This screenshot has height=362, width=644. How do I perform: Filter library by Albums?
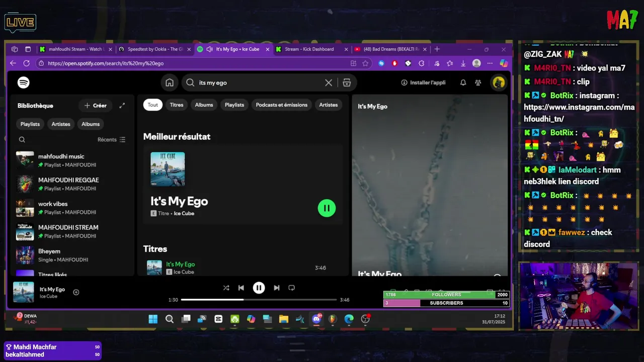click(91, 124)
